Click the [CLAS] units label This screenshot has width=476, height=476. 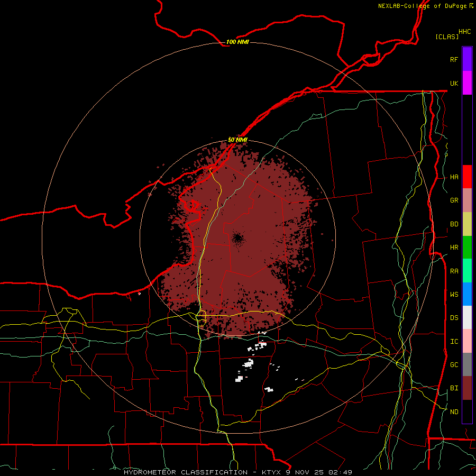447,36
